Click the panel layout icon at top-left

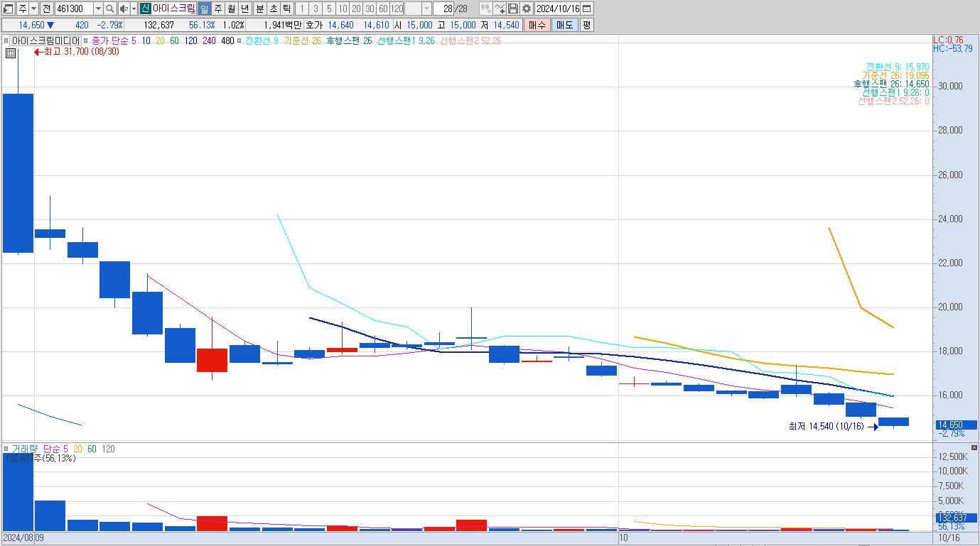pos(9,9)
